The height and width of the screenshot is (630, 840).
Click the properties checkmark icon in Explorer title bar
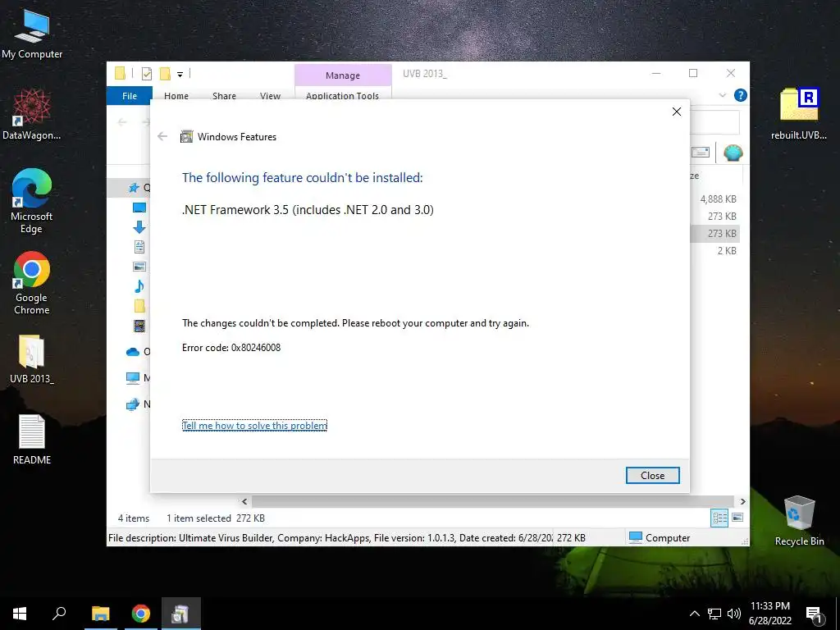pos(147,74)
